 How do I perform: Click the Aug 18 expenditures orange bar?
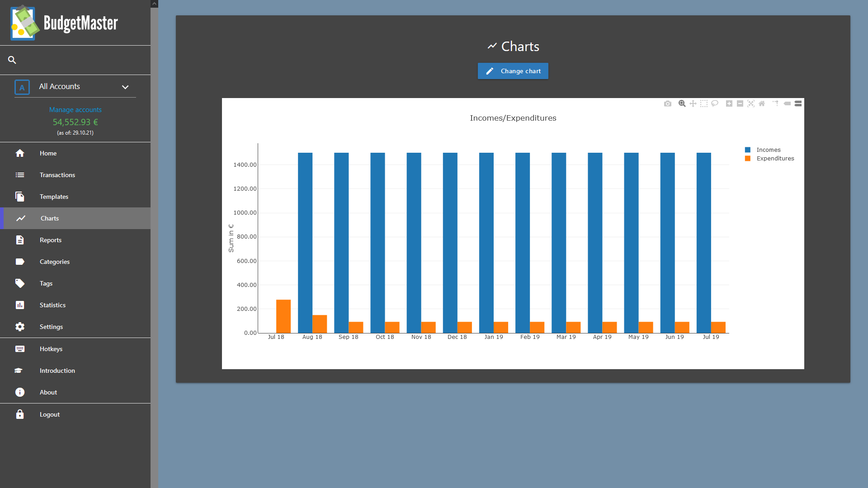coord(320,324)
